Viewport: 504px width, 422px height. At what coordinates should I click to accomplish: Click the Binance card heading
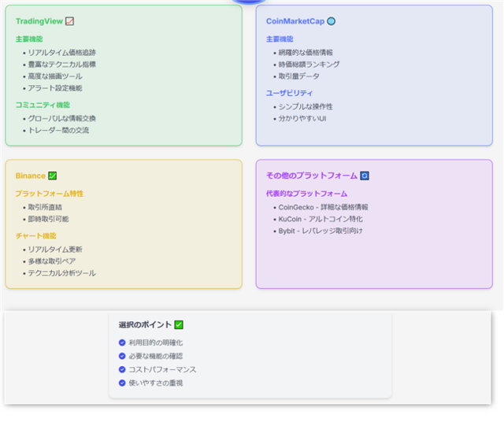[31, 176]
